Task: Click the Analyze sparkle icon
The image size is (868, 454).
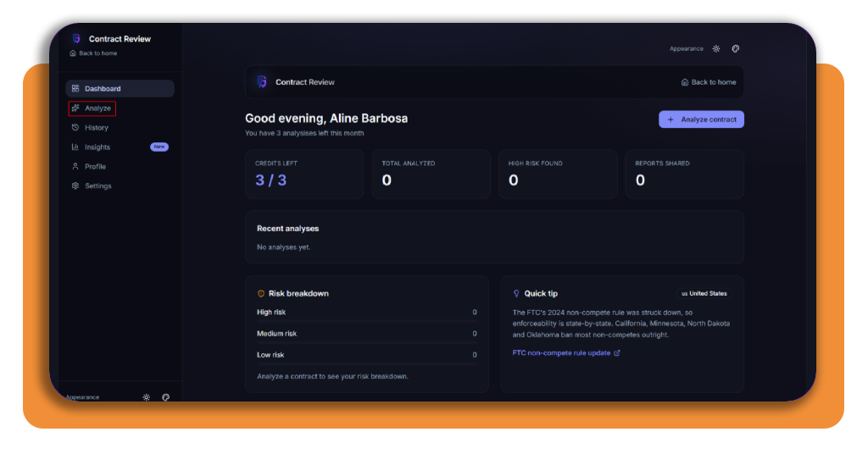Action: (x=75, y=108)
